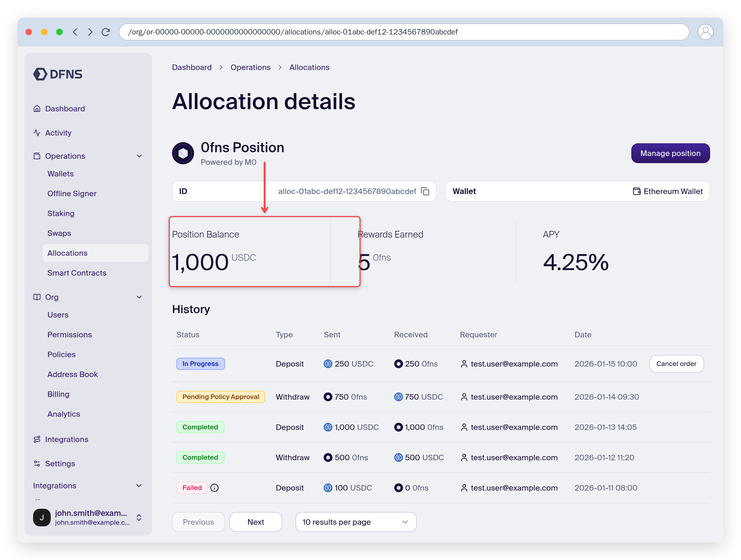Click the In Progress status badge
Image resolution: width=741 pixels, height=560 pixels.
200,364
